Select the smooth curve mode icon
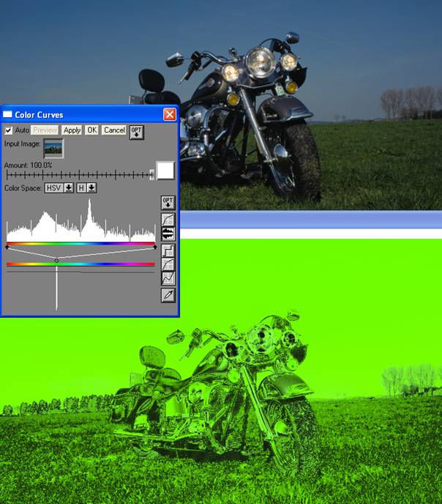Viewport: 442px width, 504px height. 168,264
